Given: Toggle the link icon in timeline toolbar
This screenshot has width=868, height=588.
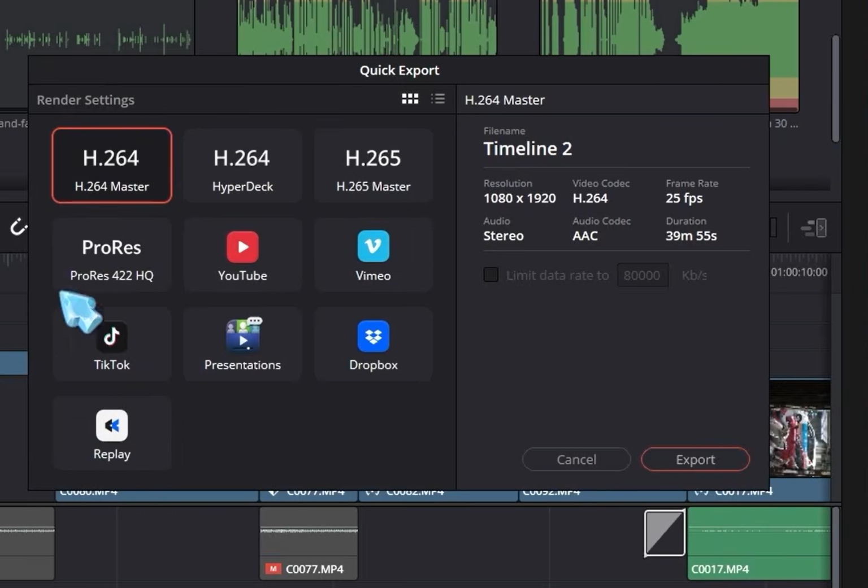Looking at the screenshot, I should 18,227.
